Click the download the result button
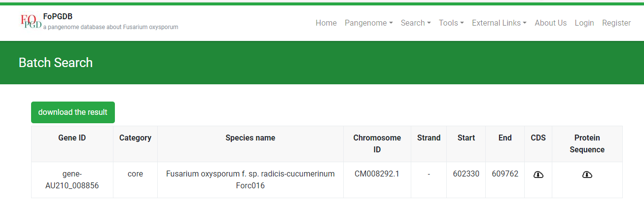The height and width of the screenshot is (211, 644). click(73, 112)
